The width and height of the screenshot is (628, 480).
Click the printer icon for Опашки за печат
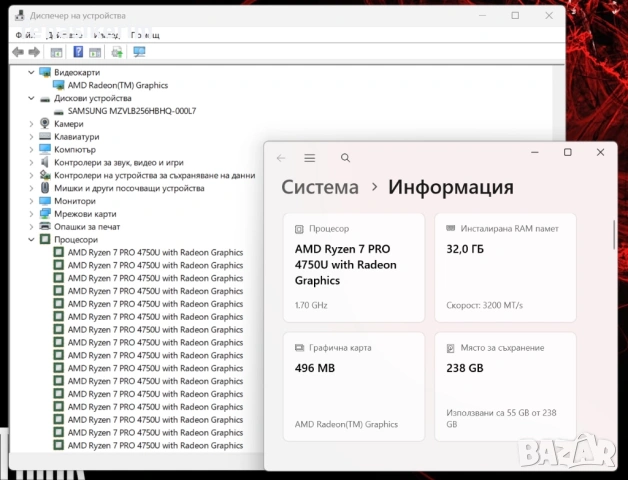click(x=45, y=226)
